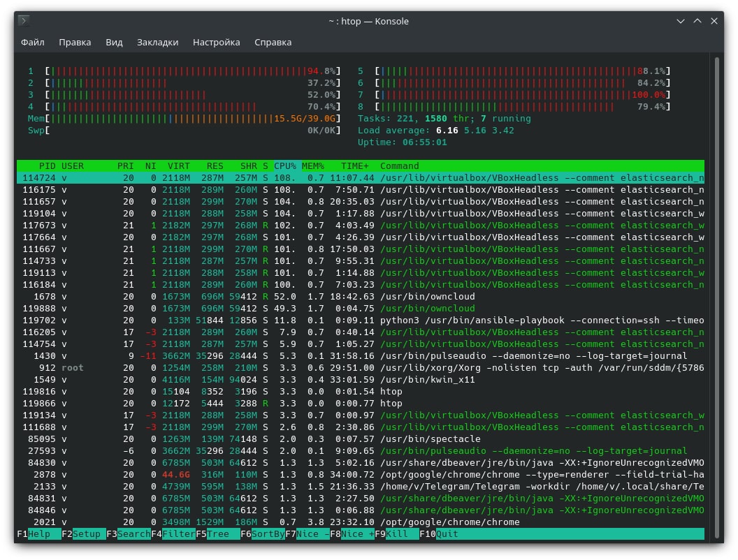Open the Справка menu
Screen dimensions: 738x560
click(273, 43)
